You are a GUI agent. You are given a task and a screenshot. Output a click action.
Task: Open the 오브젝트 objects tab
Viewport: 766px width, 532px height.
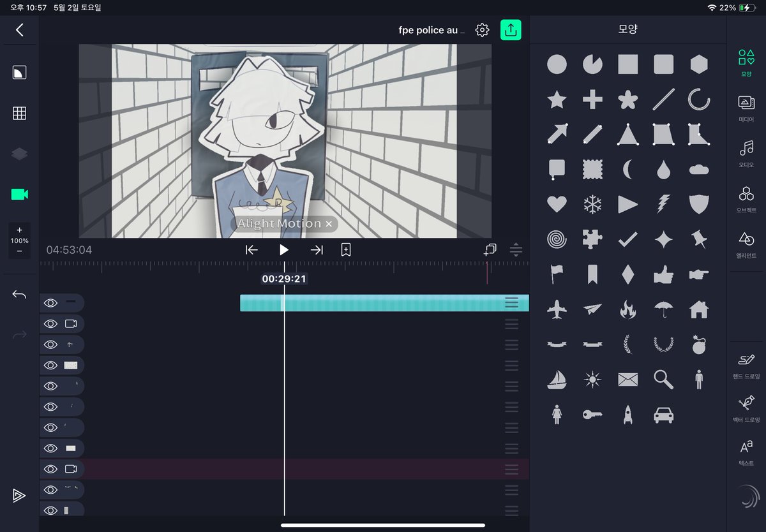[x=746, y=199]
